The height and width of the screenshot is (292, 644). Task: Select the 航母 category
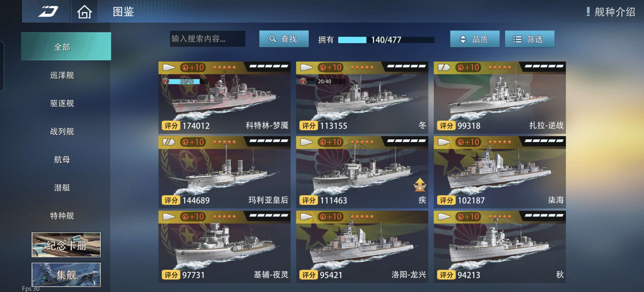pyautogui.click(x=62, y=159)
